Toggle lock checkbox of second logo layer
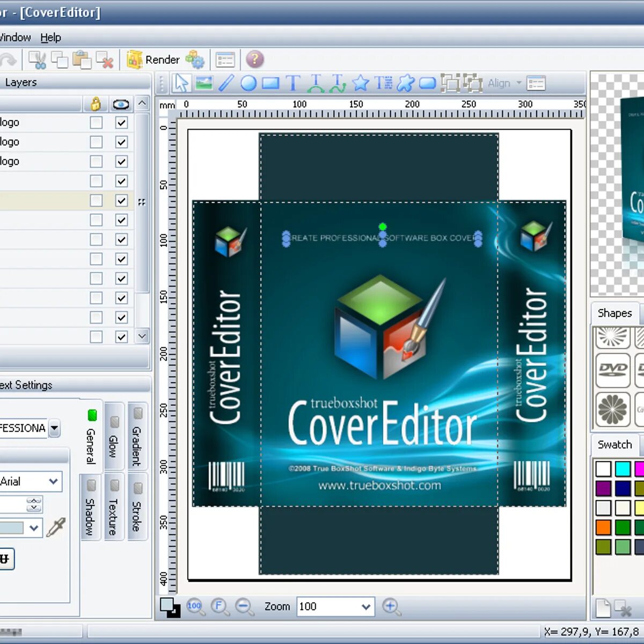The width and height of the screenshot is (644, 644). [x=96, y=142]
